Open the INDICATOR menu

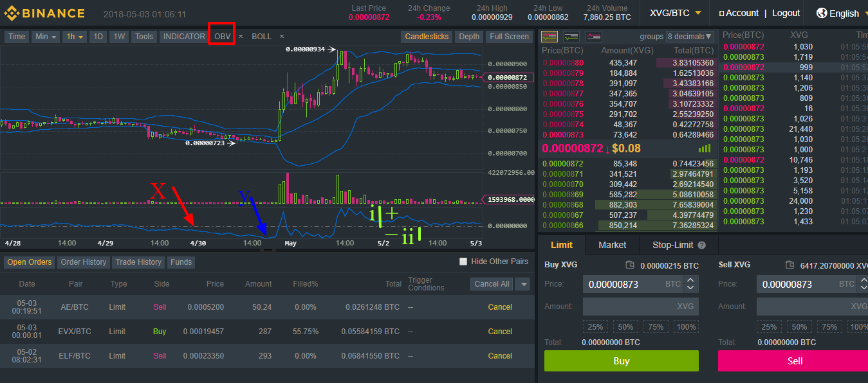coord(184,37)
